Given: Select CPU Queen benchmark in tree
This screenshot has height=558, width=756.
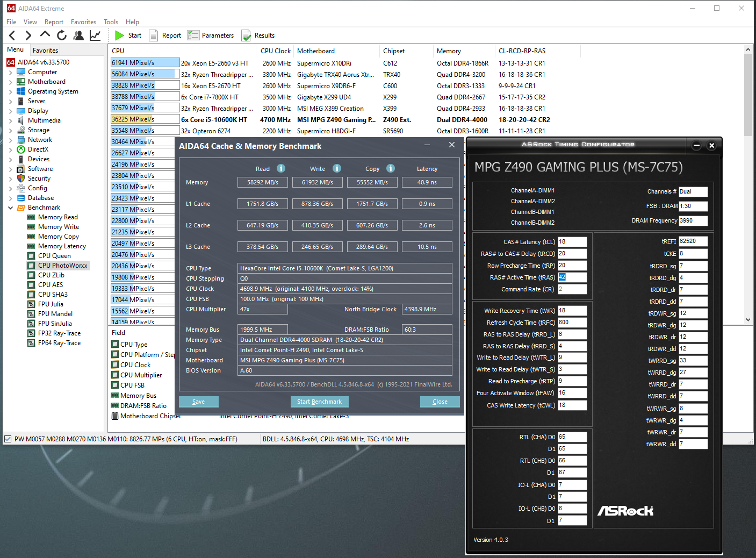Looking at the screenshot, I should pyautogui.click(x=54, y=256).
